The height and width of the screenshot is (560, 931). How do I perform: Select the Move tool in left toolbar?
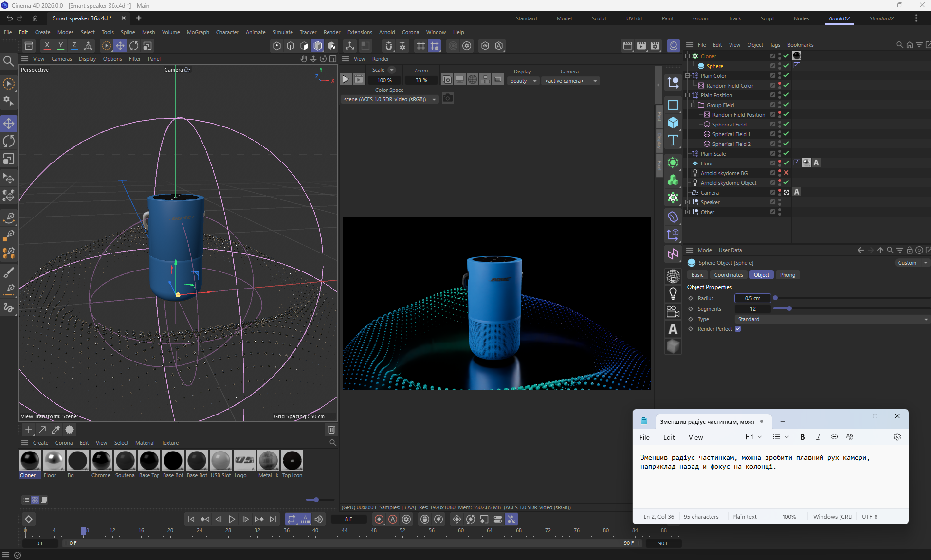coord(9,124)
